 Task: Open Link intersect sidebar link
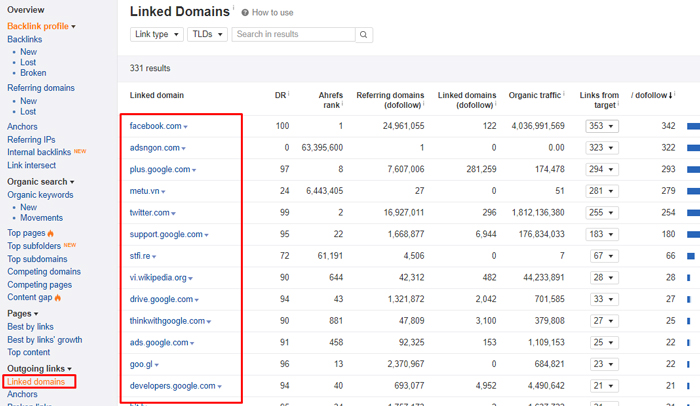31,165
